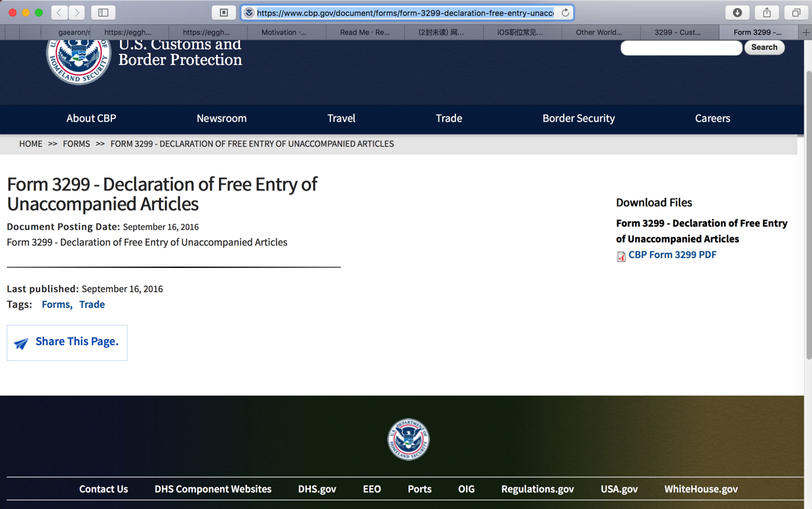Select the Form 3299 active tab
The width and height of the screenshot is (812, 509).
pos(758,32)
